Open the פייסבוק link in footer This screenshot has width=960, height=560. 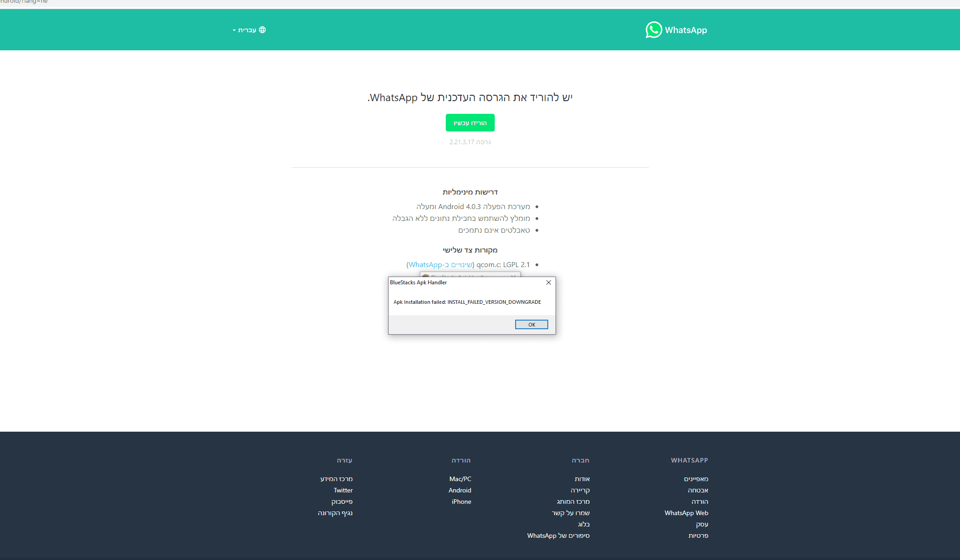(x=341, y=502)
